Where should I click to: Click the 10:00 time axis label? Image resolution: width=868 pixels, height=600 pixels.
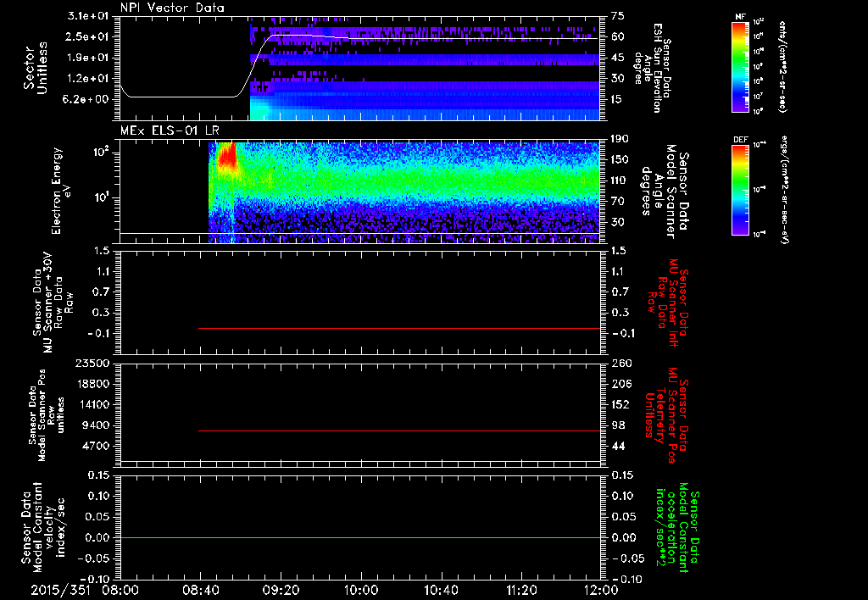click(x=361, y=590)
